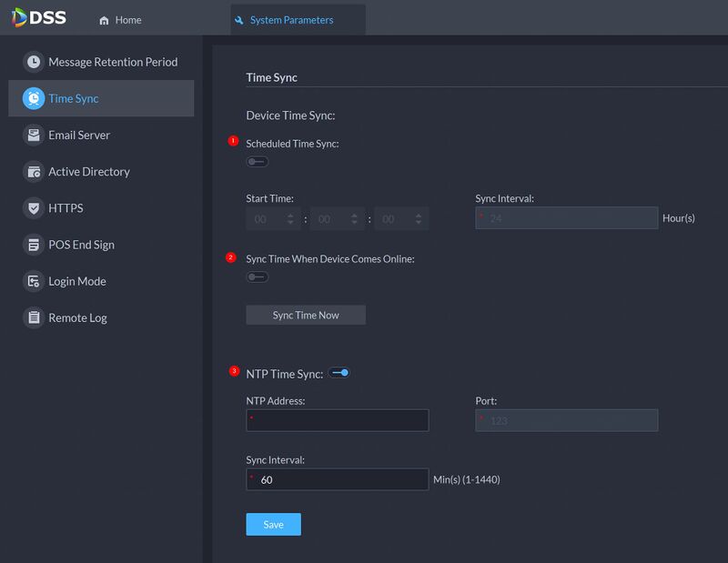Turn off the NTP Time Sync switch
This screenshot has width=728, height=563.
tap(339, 373)
